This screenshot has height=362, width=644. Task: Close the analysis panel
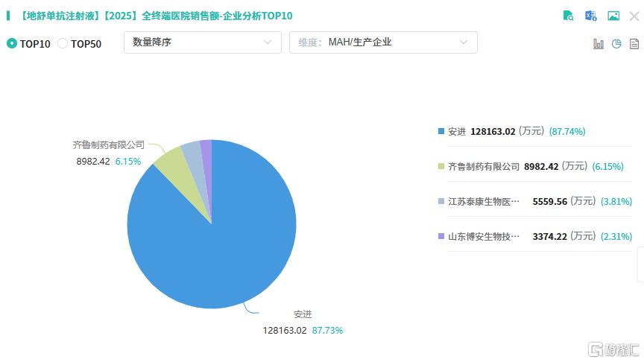point(634,16)
